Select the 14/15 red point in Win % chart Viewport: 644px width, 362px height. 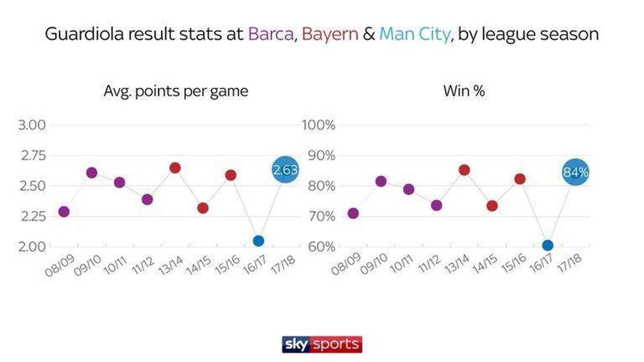pyautogui.click(x=492, y=206)
